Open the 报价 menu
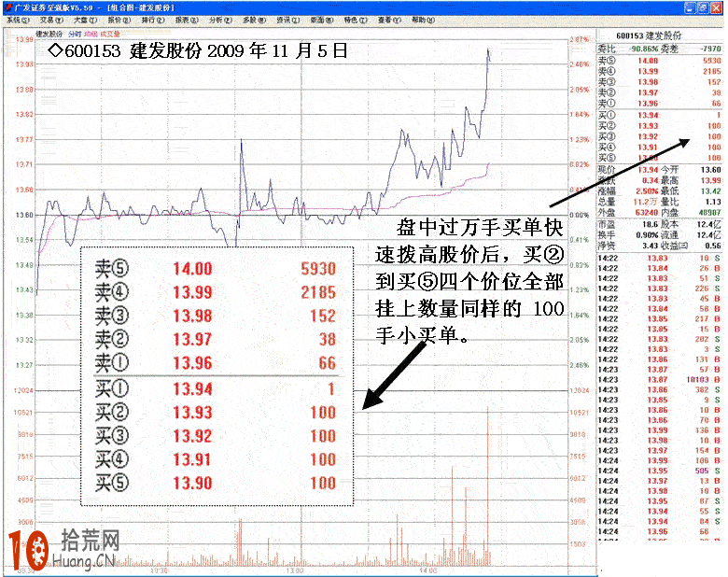 119,20
